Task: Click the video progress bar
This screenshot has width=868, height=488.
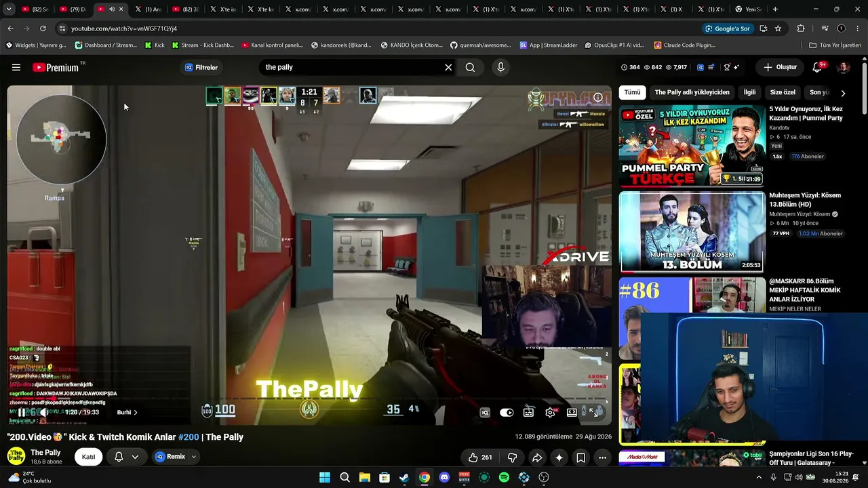Action: point(309,399)
